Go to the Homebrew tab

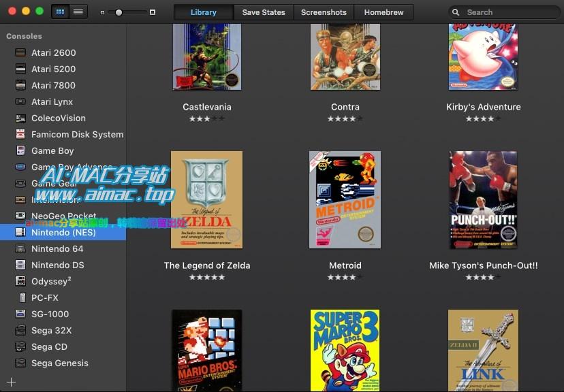point(383,12)
